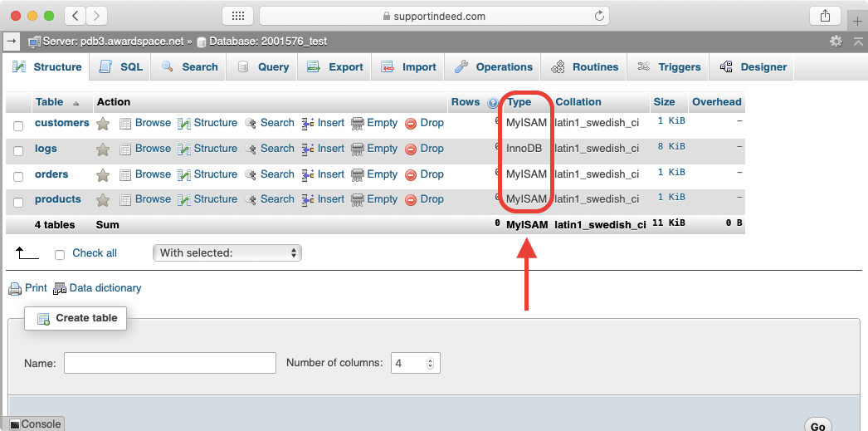The width and height of the screenshot is (868, 431).
Task: Tick the checkbox for logs table
Action: click(18, 151)
